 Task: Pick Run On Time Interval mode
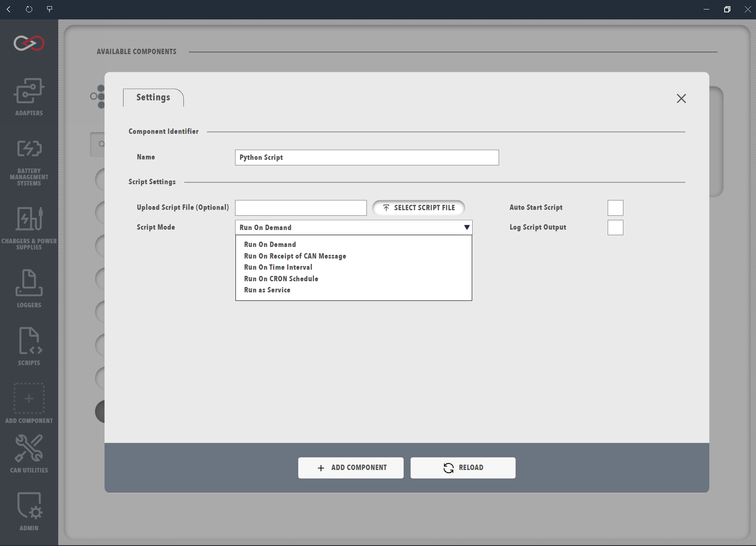pos(278,267)
